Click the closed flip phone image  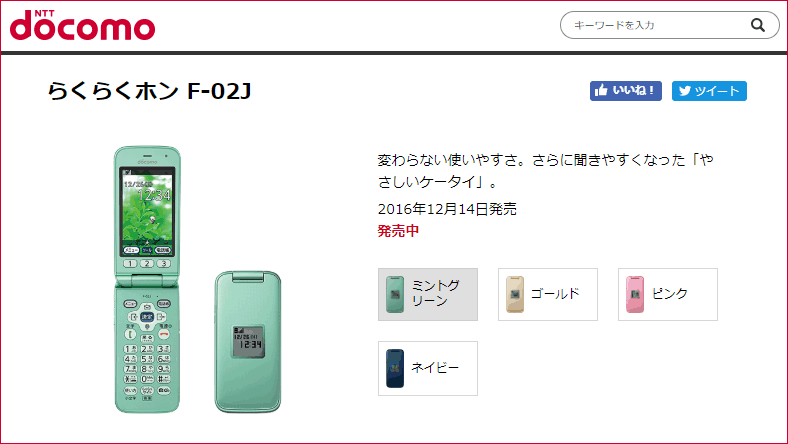[248, 342]
